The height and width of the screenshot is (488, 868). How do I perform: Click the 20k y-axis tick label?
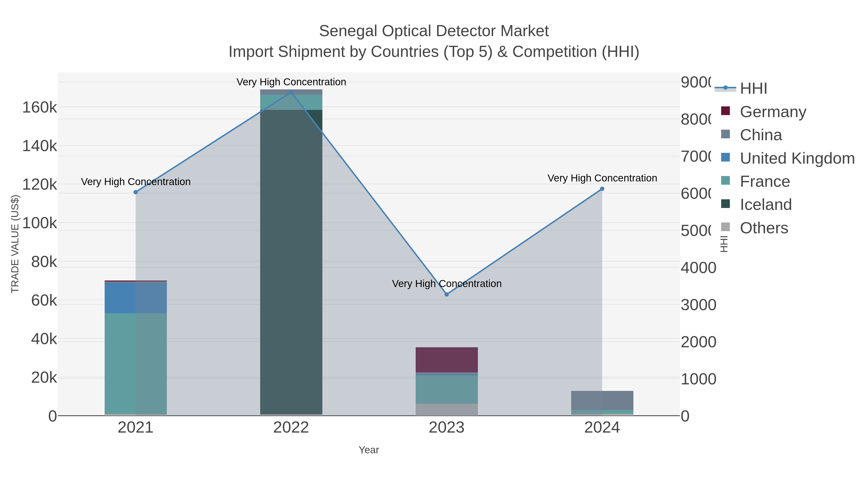point(44,378)
